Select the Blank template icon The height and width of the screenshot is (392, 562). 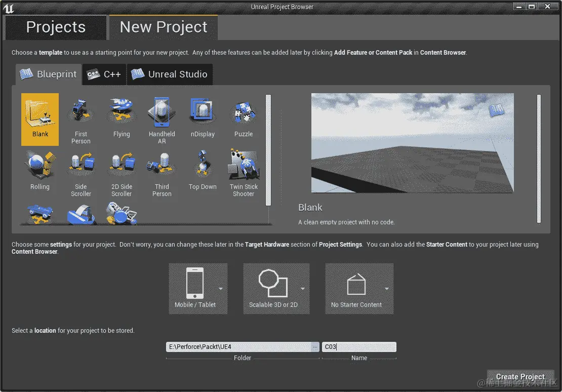click(40, 120)
